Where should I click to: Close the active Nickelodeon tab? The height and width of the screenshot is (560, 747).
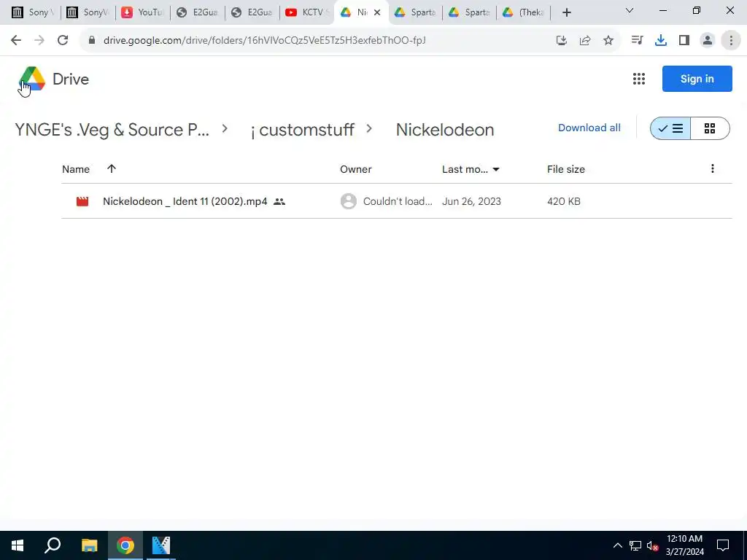[x=377, y=12]
